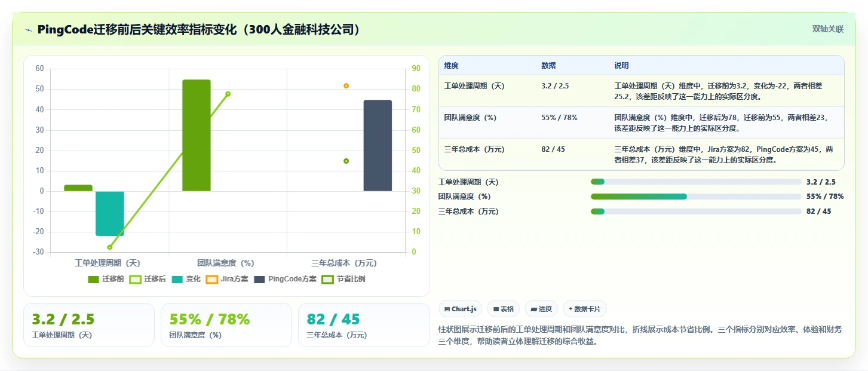Toggle the 变化 legend item
This screenshot has width=868, height=371.
pyautogui.click(x=186, y=279)
